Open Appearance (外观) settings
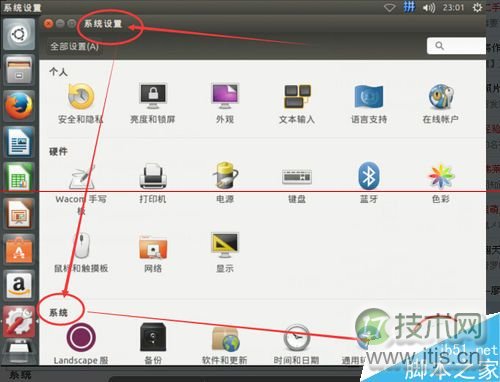Screen dimensions: 500x382 tap(225, 103)
